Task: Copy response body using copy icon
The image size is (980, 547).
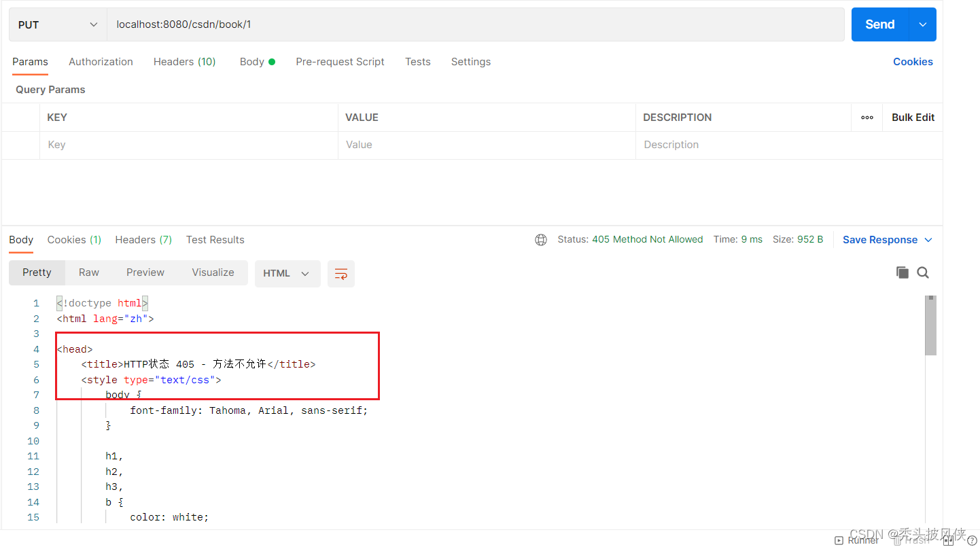Action: (x=903, y=272)
